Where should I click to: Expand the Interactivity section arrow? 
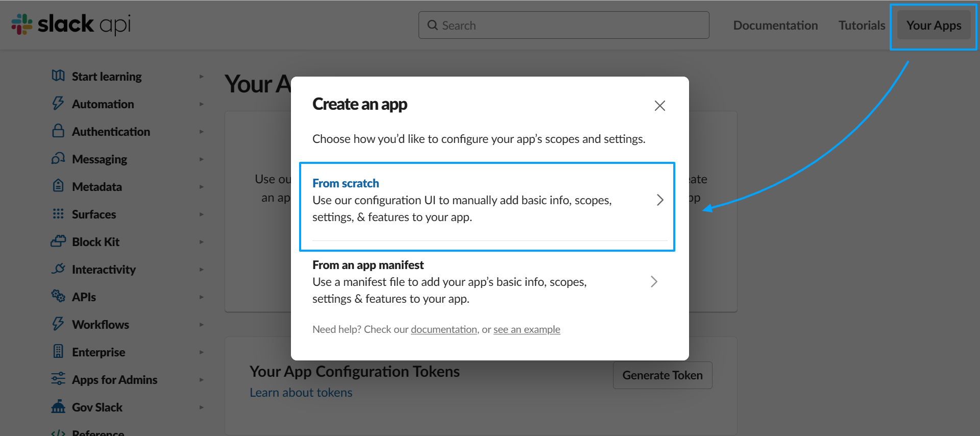point(202,270)
